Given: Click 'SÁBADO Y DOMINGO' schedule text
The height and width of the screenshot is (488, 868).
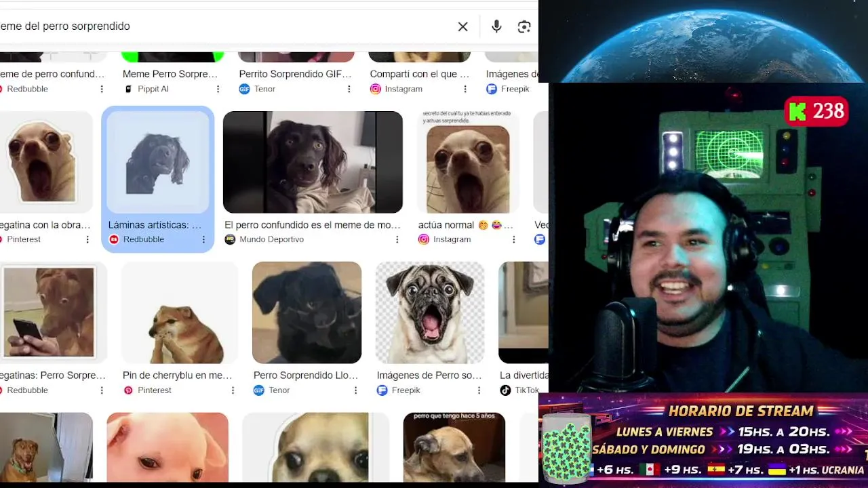Looking at the screenshot, I should click(649, 449).
